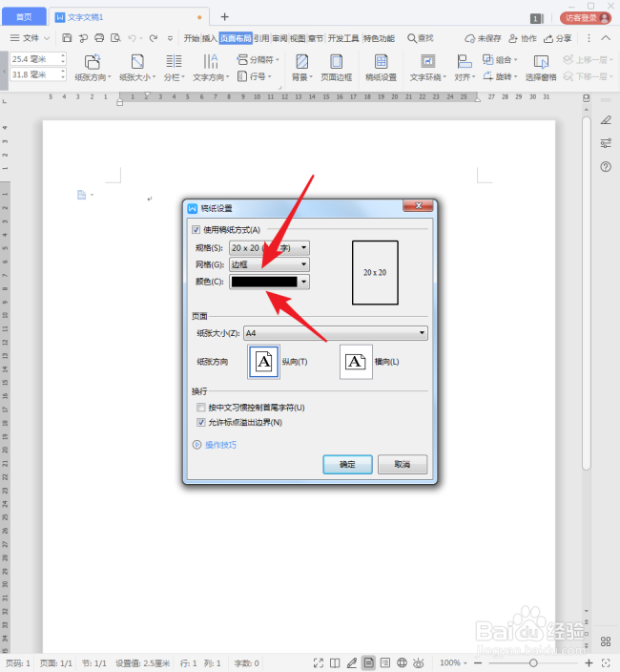Click the 未保存 status button
This screenshot has height=672, width=620.
tap(483, 38)
